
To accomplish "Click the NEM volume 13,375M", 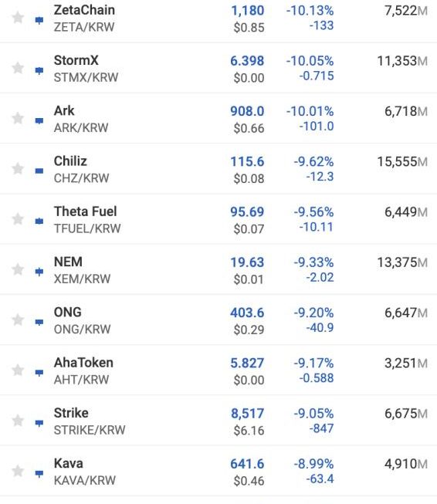I will click(402, 262).
